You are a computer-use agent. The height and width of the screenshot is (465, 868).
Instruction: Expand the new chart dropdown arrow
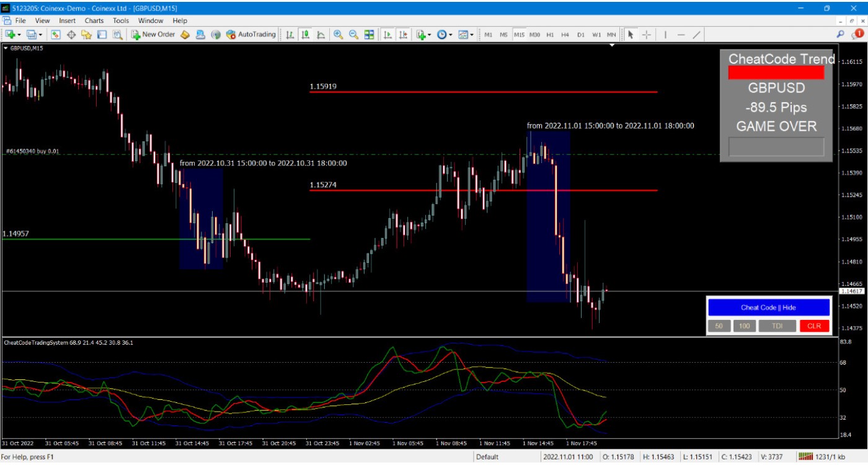point(20,35)
